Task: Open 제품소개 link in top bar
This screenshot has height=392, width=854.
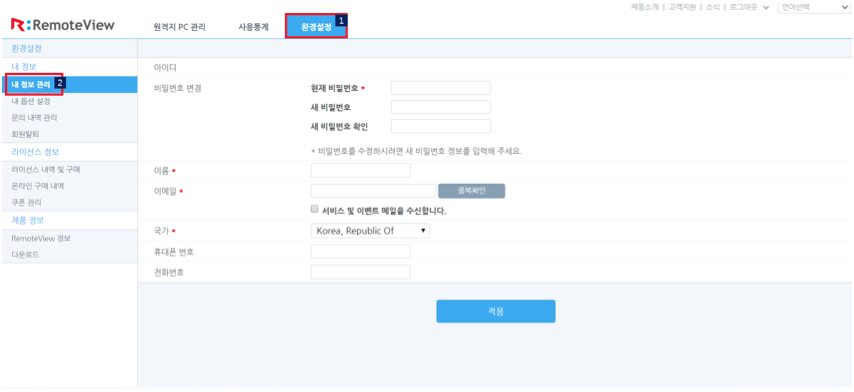Action: point(644,7)
